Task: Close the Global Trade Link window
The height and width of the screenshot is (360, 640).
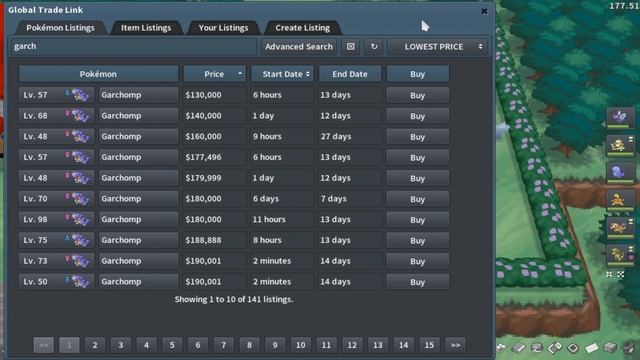Action: pos(484,11)
